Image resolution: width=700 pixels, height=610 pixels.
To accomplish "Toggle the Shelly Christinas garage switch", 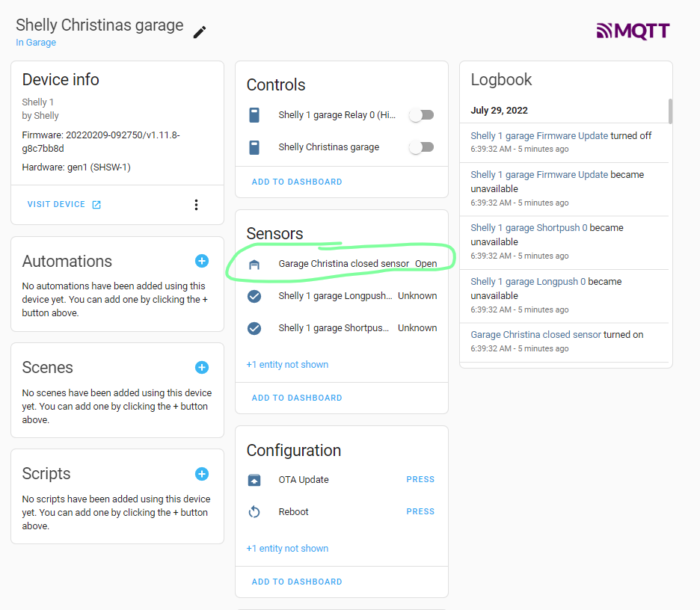I will [421, 147].
